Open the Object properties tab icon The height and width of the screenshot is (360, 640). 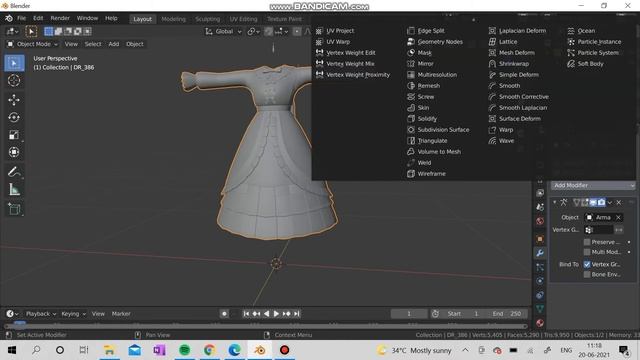pyautogui.click(x=540, y=239)
